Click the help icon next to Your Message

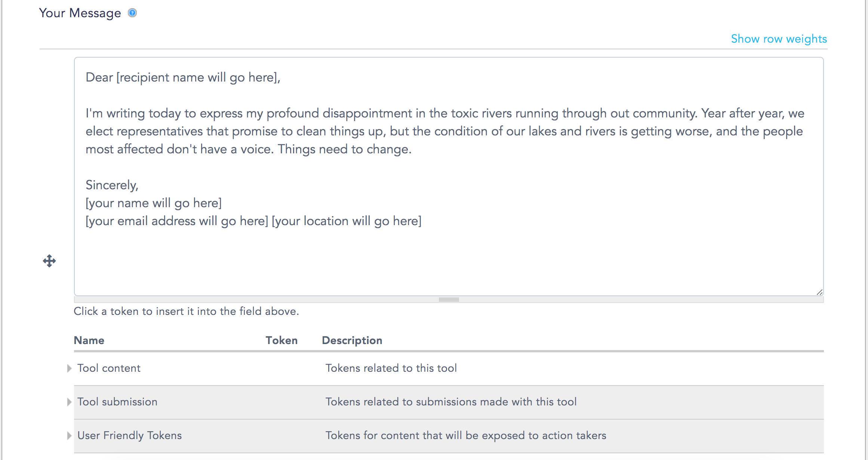(x=132, y=13)
